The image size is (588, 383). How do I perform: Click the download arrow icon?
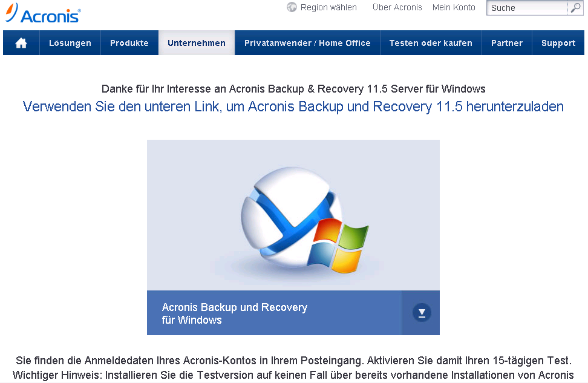422,313
